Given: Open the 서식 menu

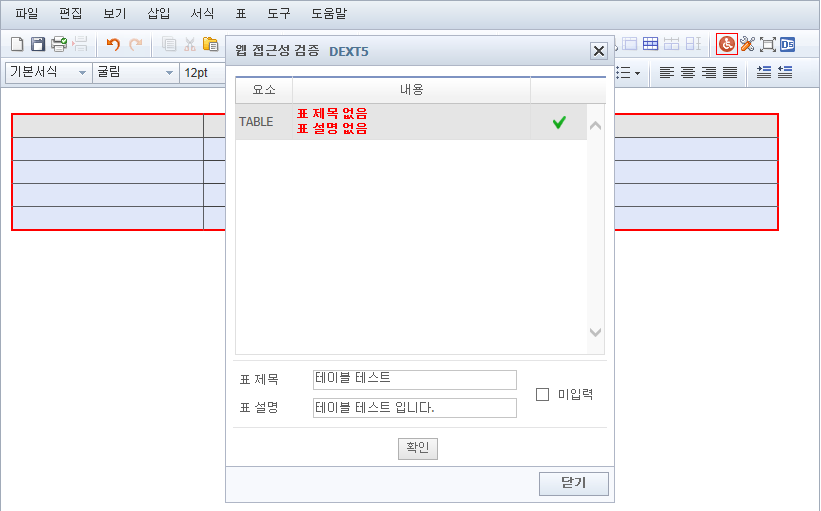Looking at the screenshot, I should [x=202, y=13].
